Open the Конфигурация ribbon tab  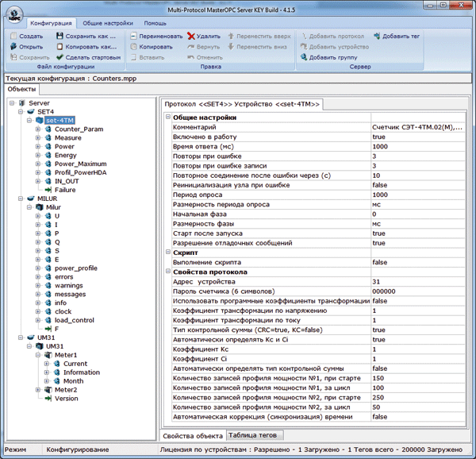(x=51, y=23)
